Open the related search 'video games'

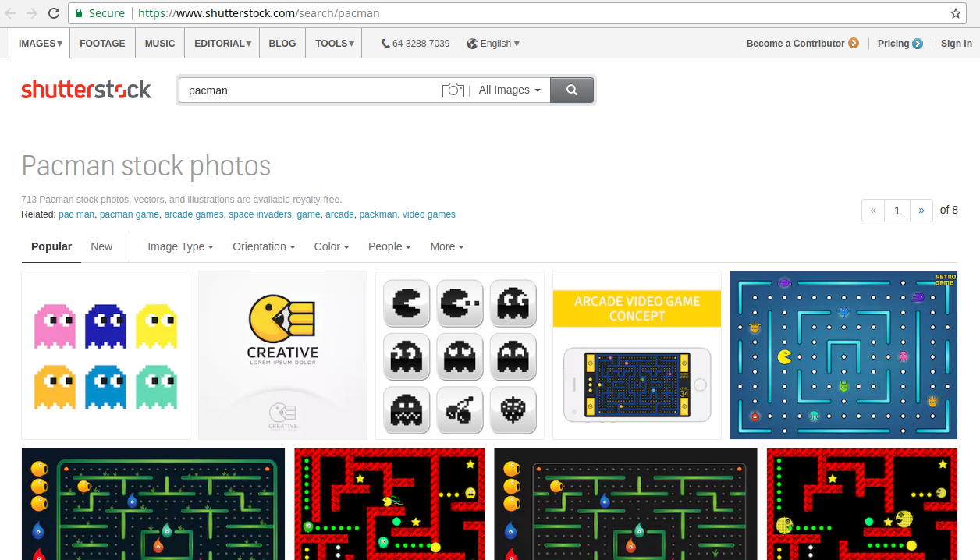tap(429, 214)
